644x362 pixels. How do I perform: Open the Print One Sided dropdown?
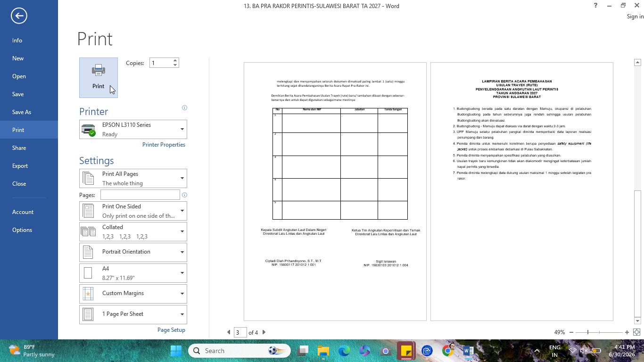(133, 211)
